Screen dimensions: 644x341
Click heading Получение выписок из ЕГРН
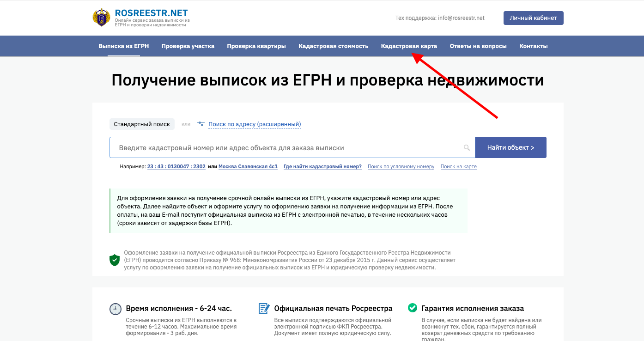pos(328,80)
